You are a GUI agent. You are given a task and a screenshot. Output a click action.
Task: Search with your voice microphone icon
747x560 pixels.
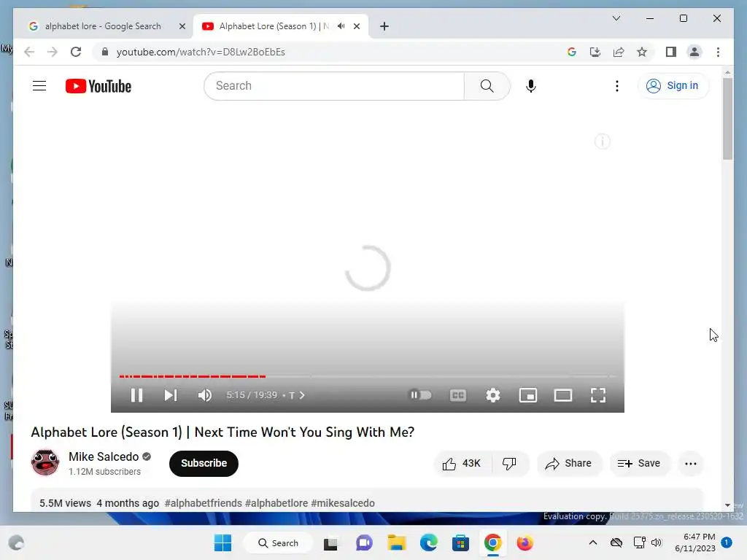click(531, 86)
